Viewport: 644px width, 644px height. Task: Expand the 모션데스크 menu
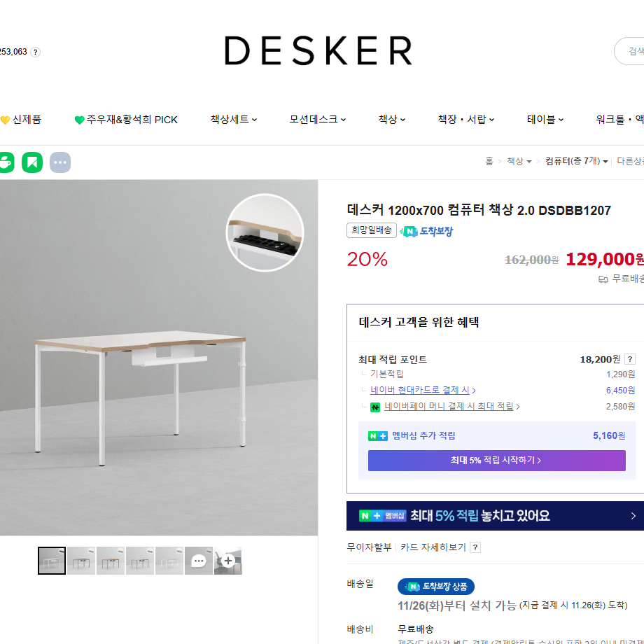coord(318,120)
